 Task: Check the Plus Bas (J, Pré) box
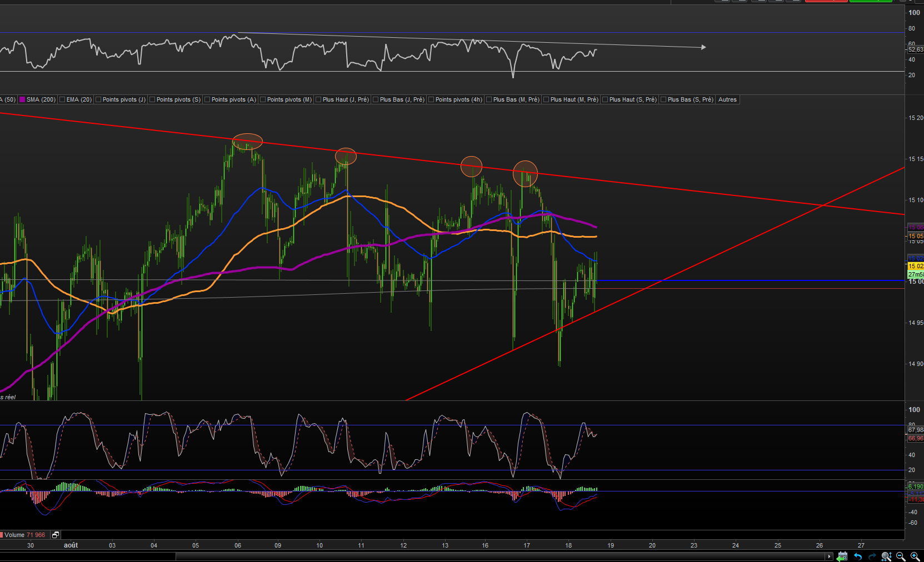376,100
